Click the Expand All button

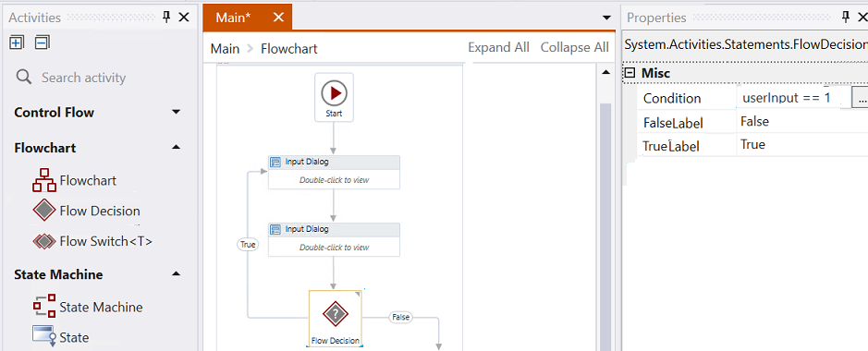[498, 47]
